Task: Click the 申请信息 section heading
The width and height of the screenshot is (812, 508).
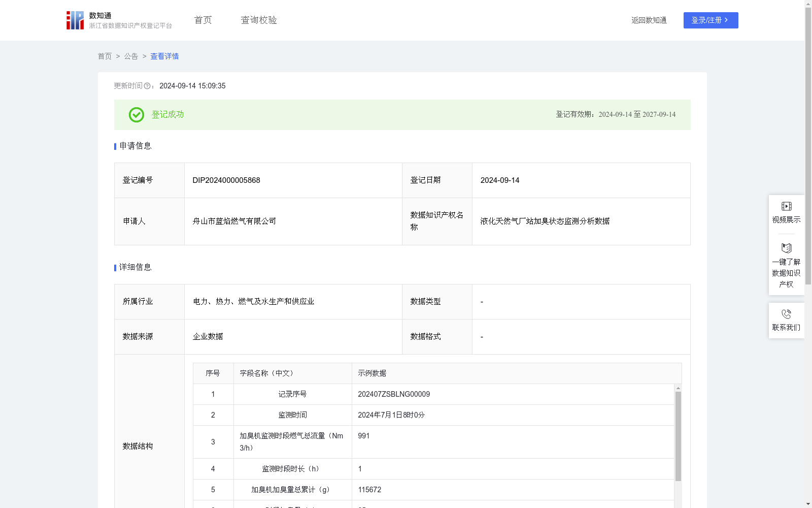Action: tap(136, 146)
